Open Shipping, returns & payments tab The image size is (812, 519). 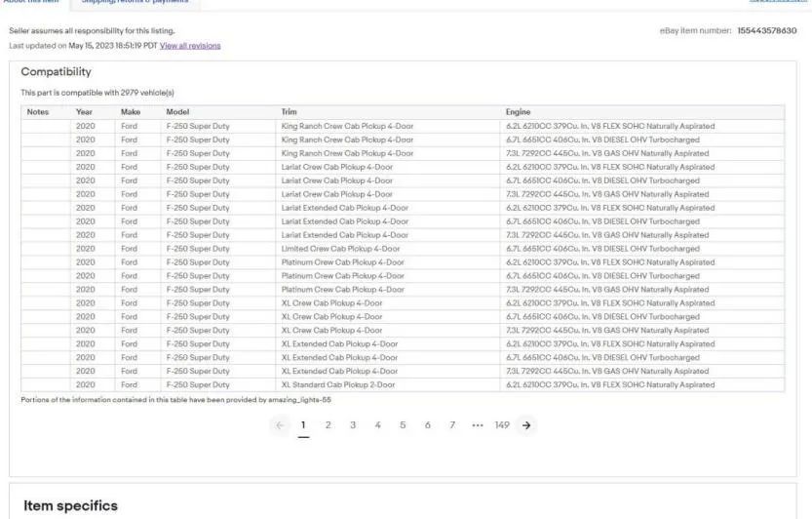click(135, 1)
